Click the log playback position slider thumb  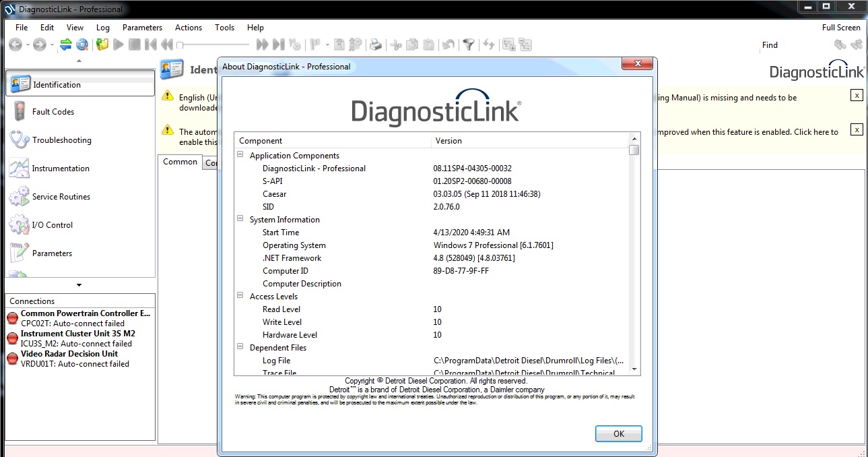click(180, 45)
